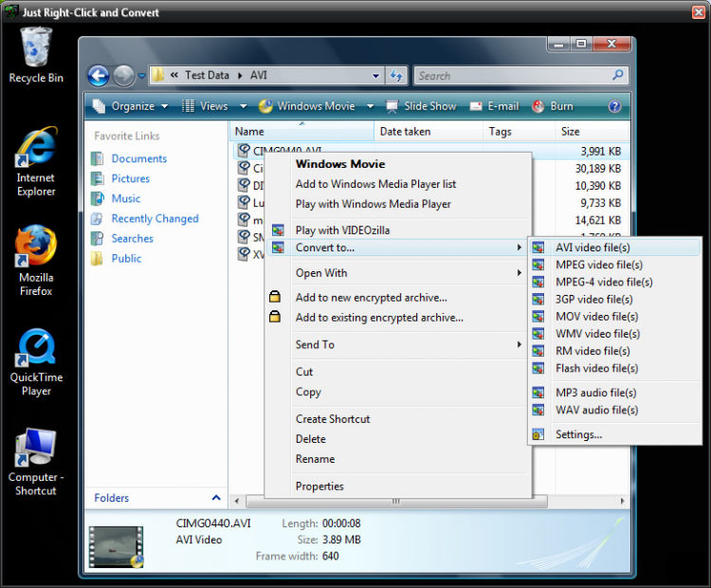Open the Pictures favorite link
The image size is (711, 588).
(131, 178)
